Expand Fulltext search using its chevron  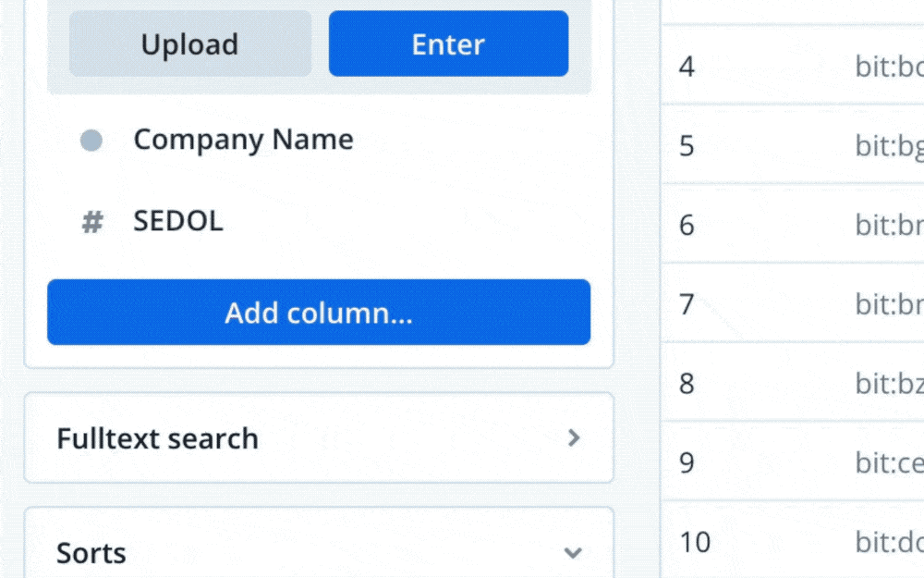click(x=574, y=438)
